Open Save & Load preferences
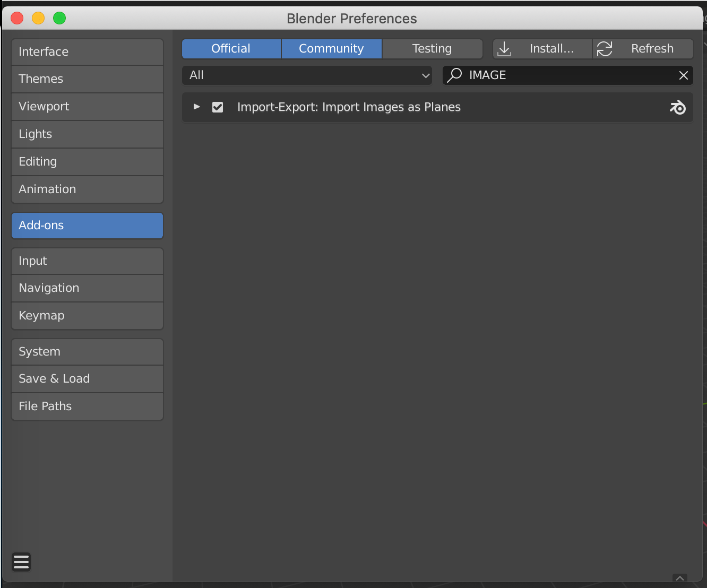This screenshot has height=588, width=707. pos(87,379)
